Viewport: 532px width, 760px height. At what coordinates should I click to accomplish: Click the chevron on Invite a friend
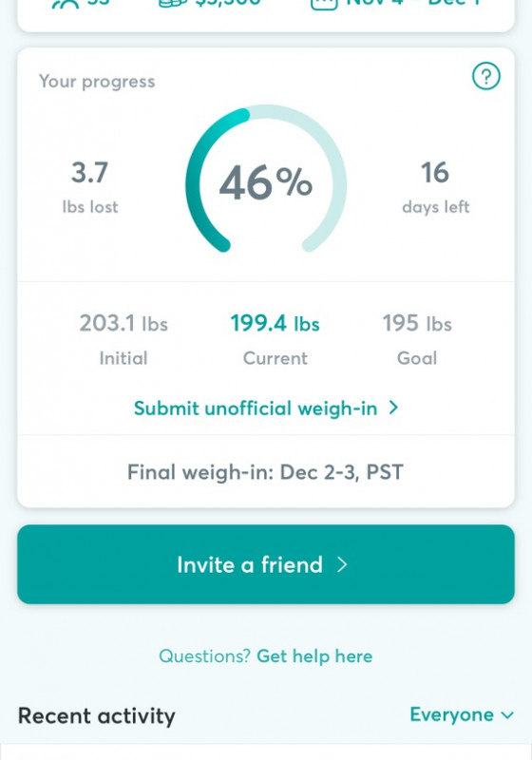click(x=342, y=564)
